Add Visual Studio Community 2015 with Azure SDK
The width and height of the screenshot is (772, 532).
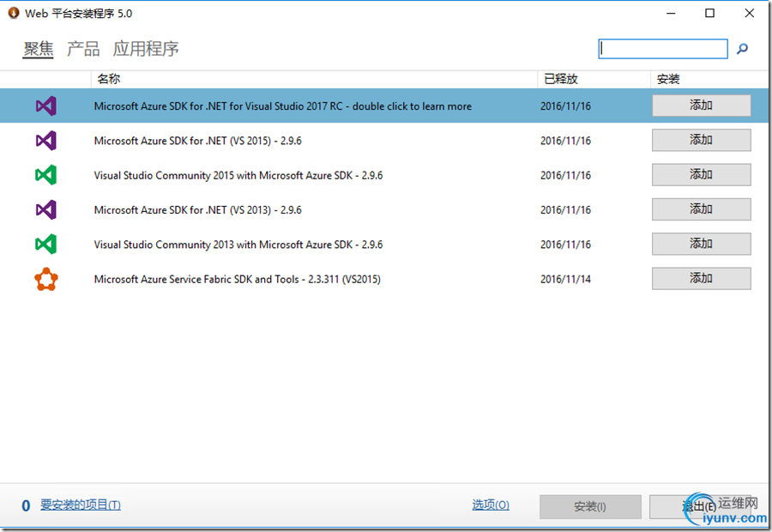[x=701, y=174]
